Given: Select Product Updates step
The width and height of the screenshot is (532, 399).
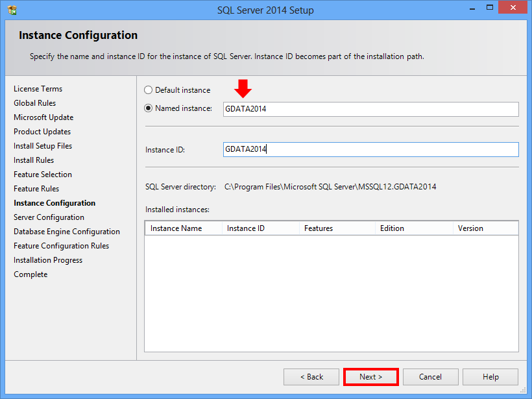Looking at the screenshot, I should pos(42,132).
